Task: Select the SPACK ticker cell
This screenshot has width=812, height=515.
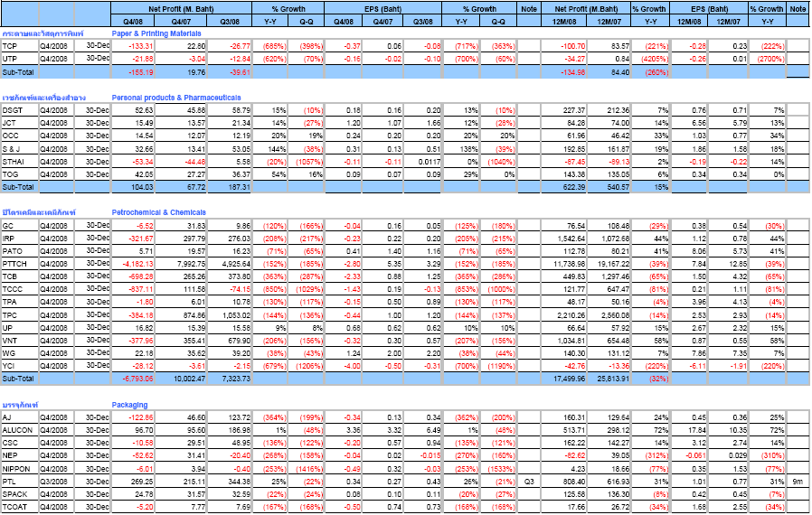Action: [x=20, y=494]
